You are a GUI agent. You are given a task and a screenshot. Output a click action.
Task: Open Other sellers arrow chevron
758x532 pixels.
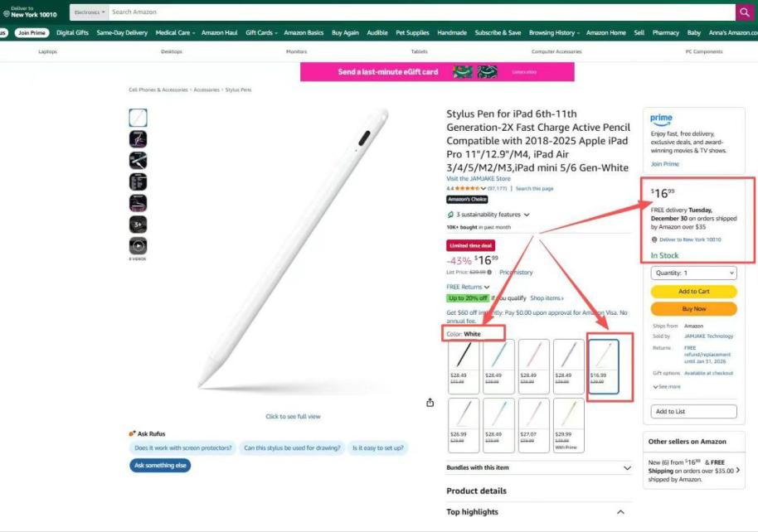pos(738,470)
